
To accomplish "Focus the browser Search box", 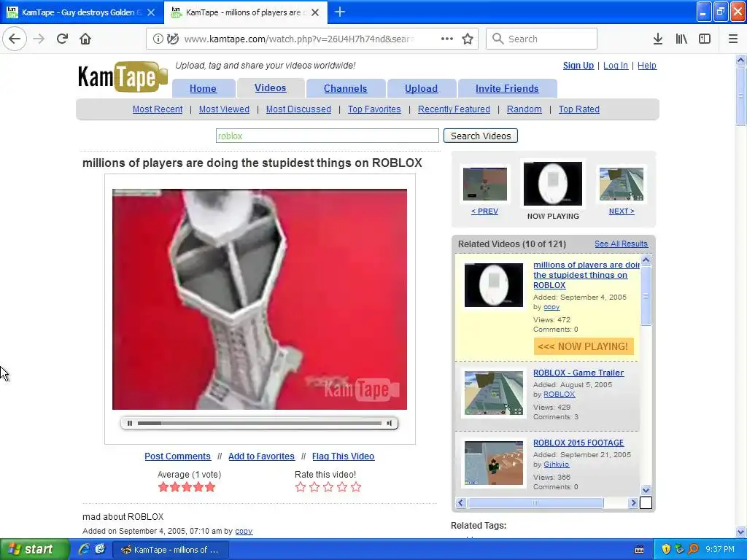I will point(542,39).
